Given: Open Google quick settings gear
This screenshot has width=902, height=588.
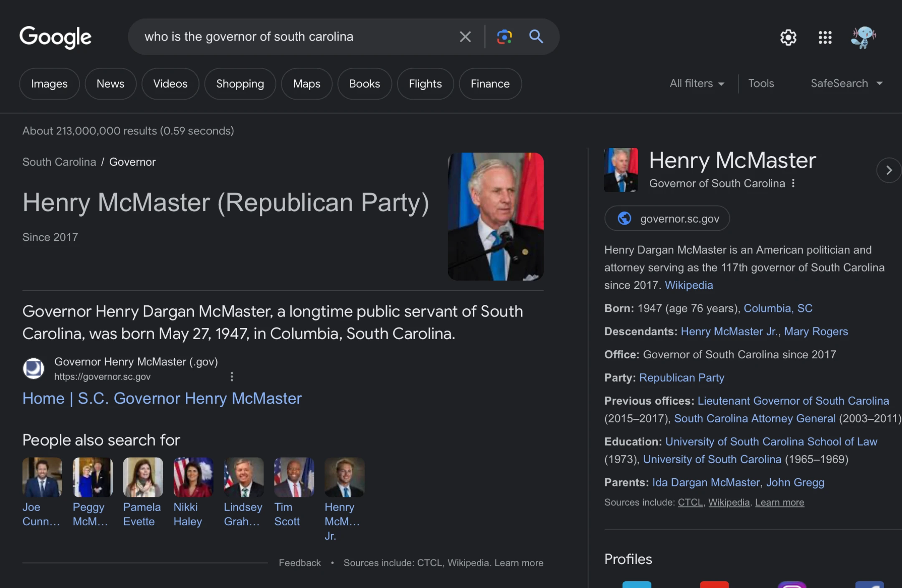Looking at the screenshot, I should pos(788,38).
